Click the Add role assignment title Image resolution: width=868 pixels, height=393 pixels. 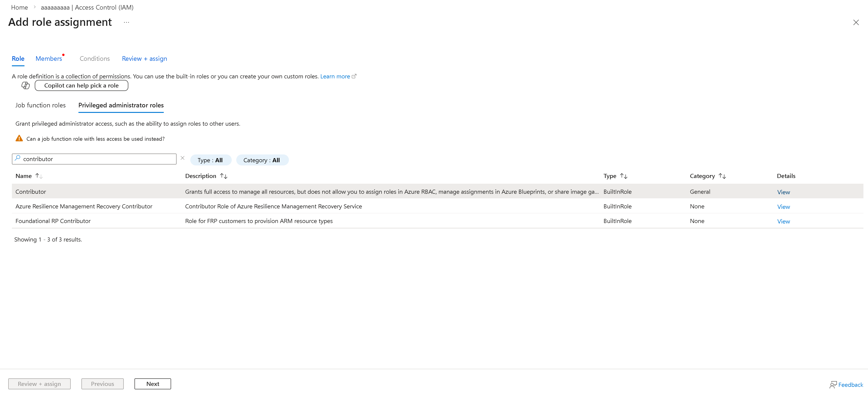tap(60, 22)
